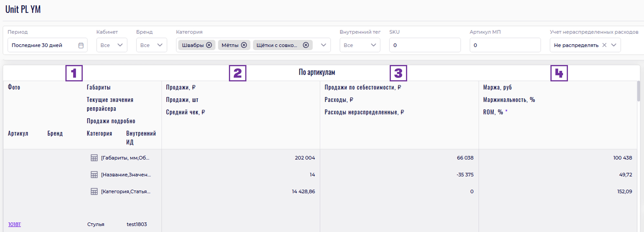Clear the Не распределять selection
644x232 pixels.
604,45
